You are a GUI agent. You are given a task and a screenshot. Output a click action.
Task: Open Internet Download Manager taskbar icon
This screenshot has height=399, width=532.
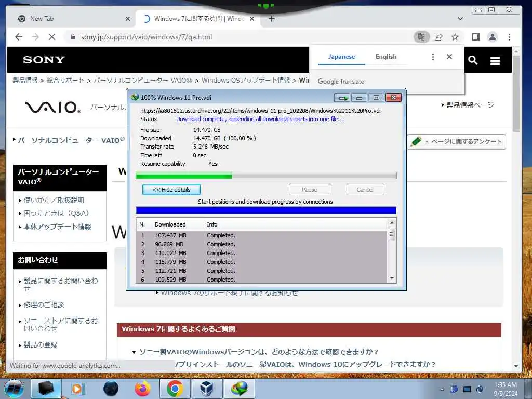point(239,389)
